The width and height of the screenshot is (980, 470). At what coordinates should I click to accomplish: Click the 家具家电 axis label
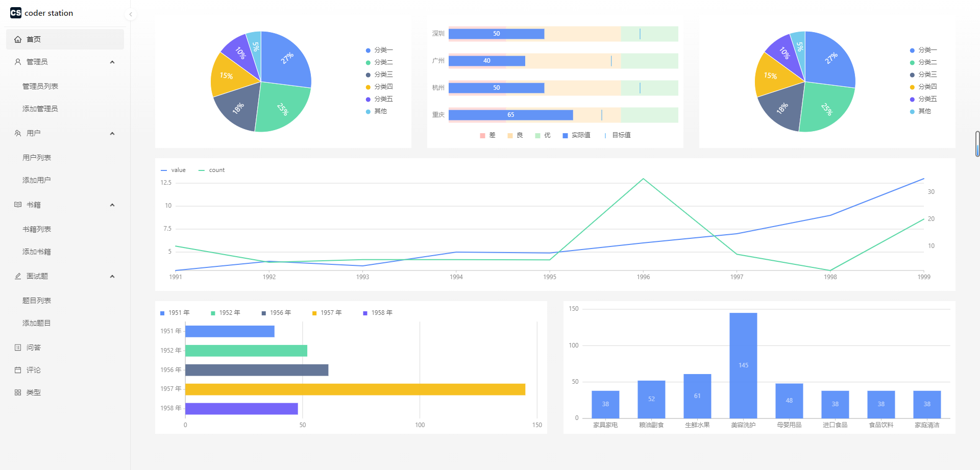pos(605,425)
